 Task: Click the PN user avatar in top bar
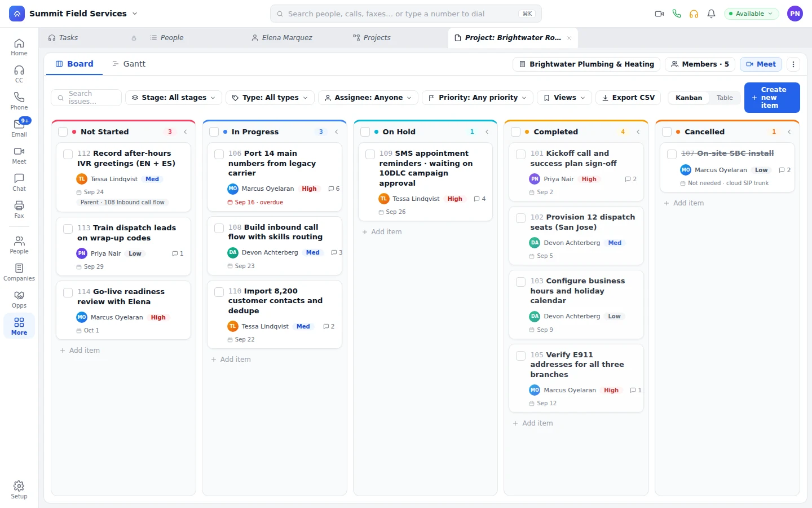pos(795,14)
